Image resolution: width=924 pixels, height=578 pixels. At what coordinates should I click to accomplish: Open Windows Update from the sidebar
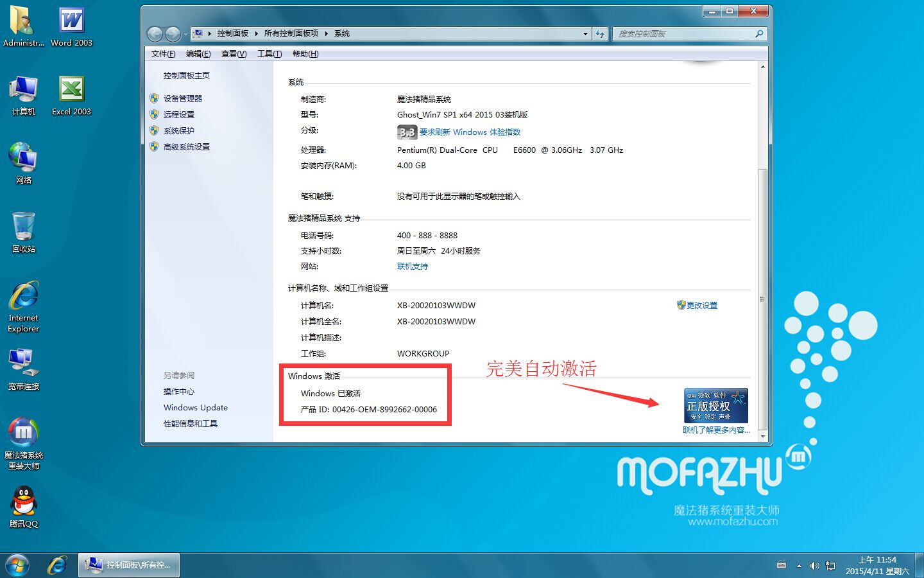point(195,407)
